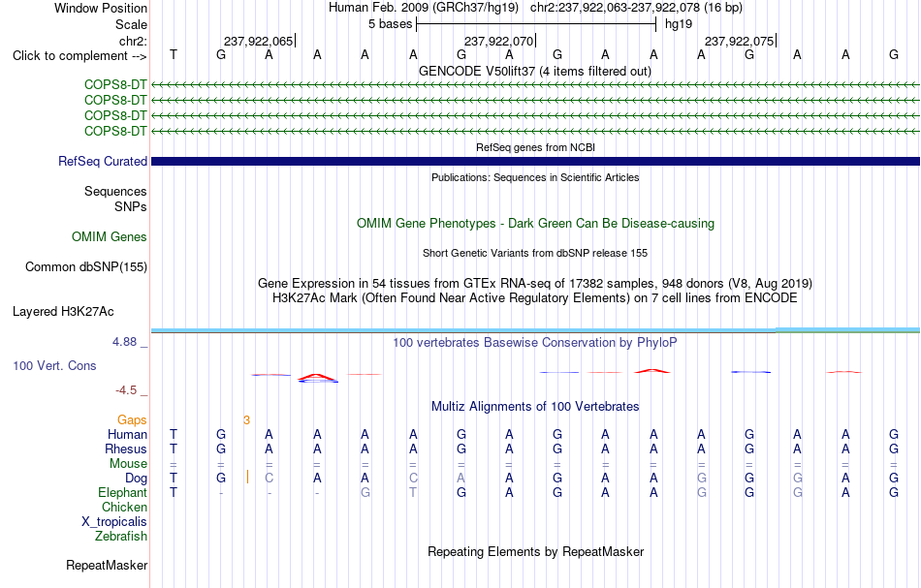The height and width of the screenshot is (588, 921).
Task: Click the Window Position label
Action: [x=101, y=8]
